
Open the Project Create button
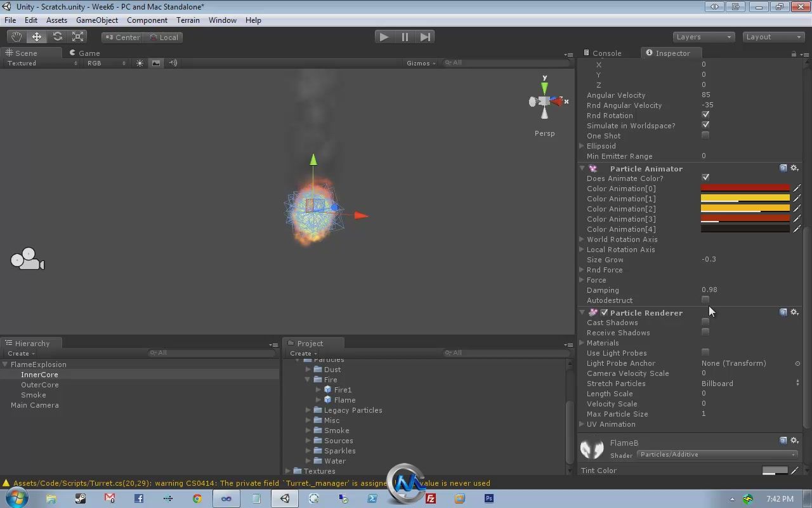click(x=304, y=354)
